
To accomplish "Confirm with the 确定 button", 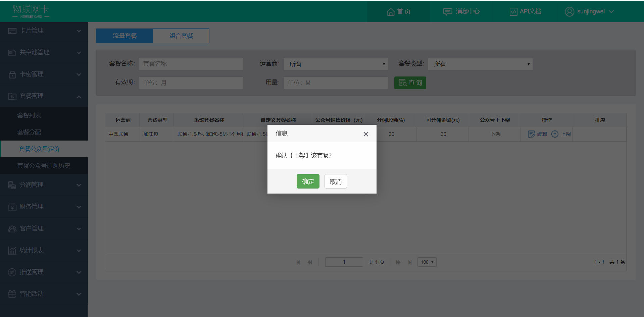I will [x=308, y=181].
